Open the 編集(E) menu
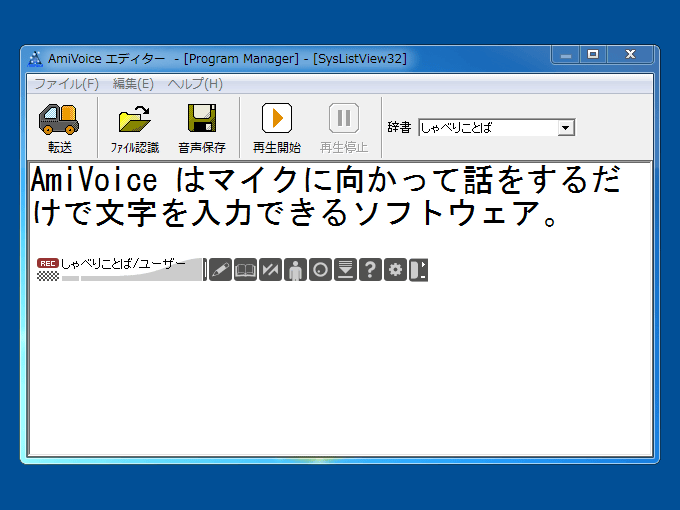This screenshot has width=680, height=510. click(133, 84)
